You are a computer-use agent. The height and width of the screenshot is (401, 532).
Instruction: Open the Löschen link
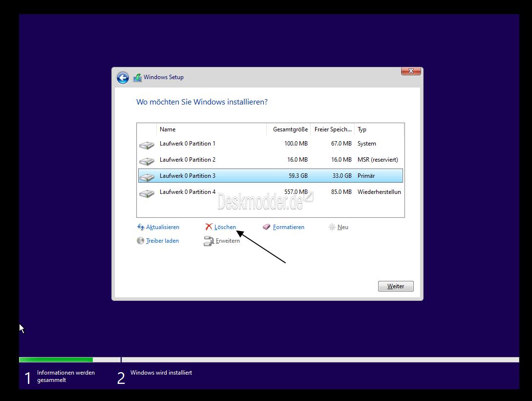224,227
